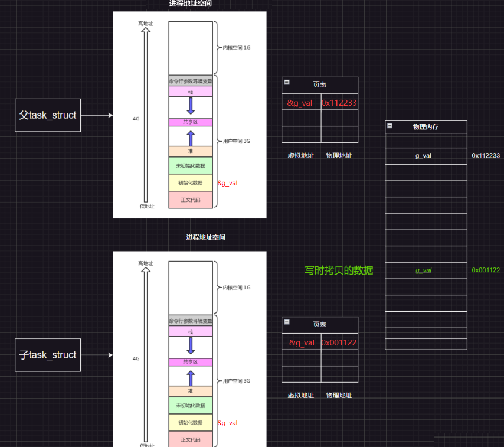Click the white g_val row in 物理内存
Screen dimensions: 504x447
pos(426,156)
